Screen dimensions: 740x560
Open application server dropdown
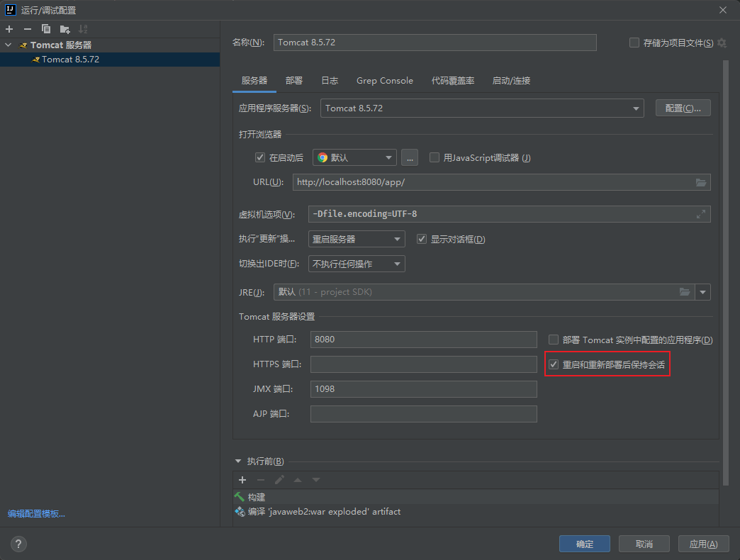click(x=482, y=108)
